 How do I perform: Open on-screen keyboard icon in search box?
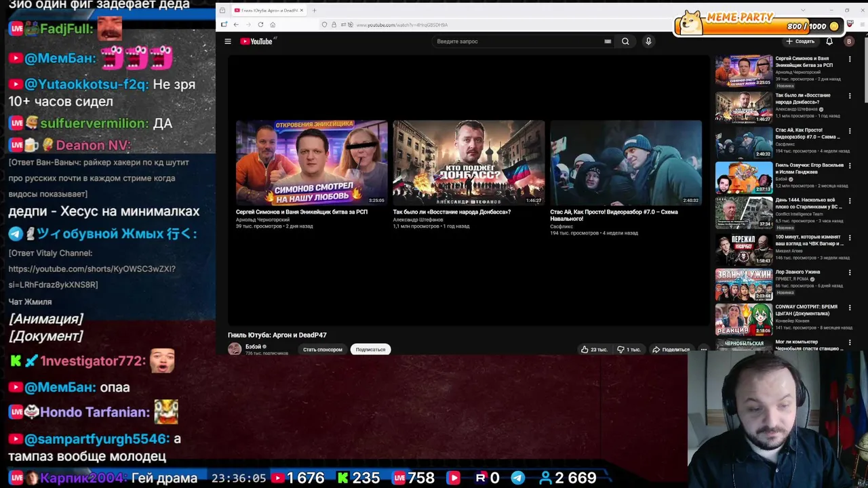coord(608,41)
